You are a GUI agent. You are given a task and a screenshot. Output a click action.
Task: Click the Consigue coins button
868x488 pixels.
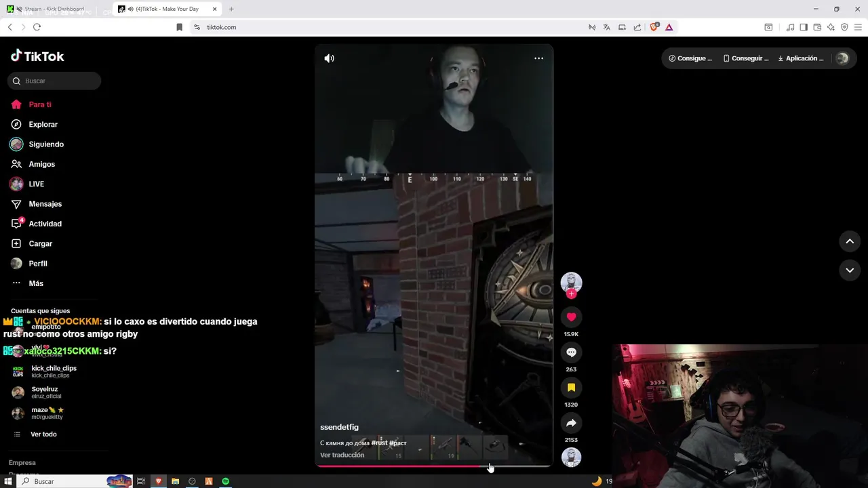click(690, 58)
